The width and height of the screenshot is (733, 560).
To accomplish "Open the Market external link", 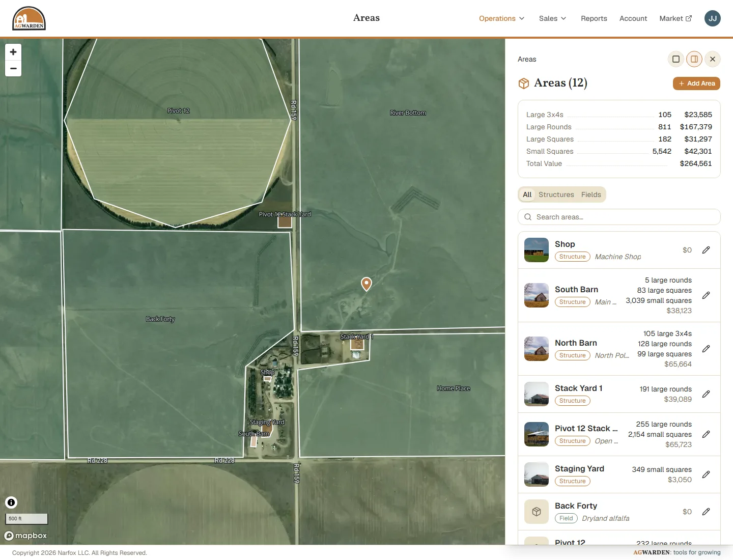I will coord(675,18).
